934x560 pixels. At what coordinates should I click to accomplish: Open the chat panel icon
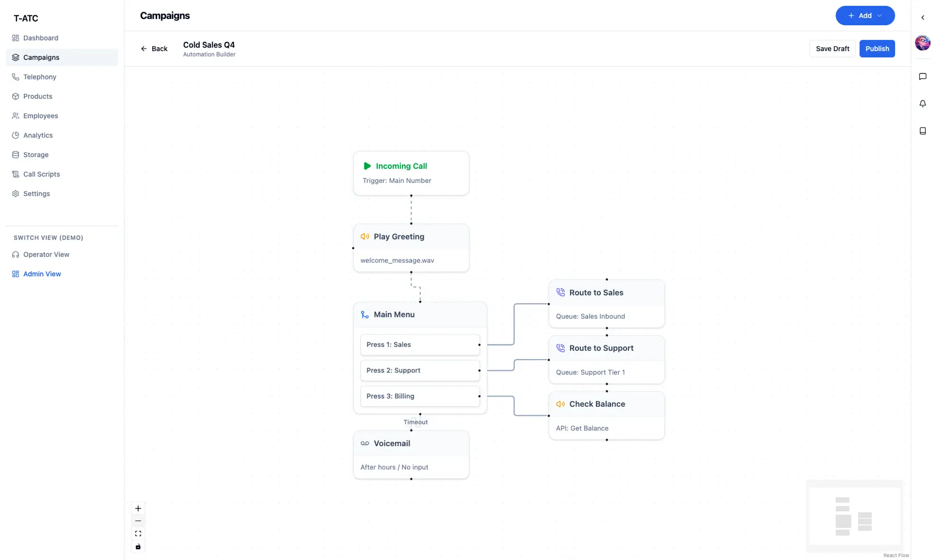(x=922, y=76)
